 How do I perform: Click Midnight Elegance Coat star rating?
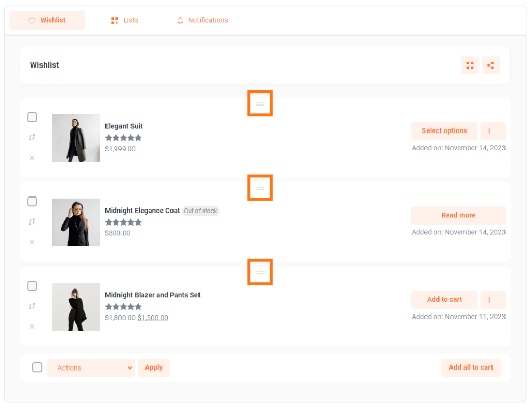123,222
